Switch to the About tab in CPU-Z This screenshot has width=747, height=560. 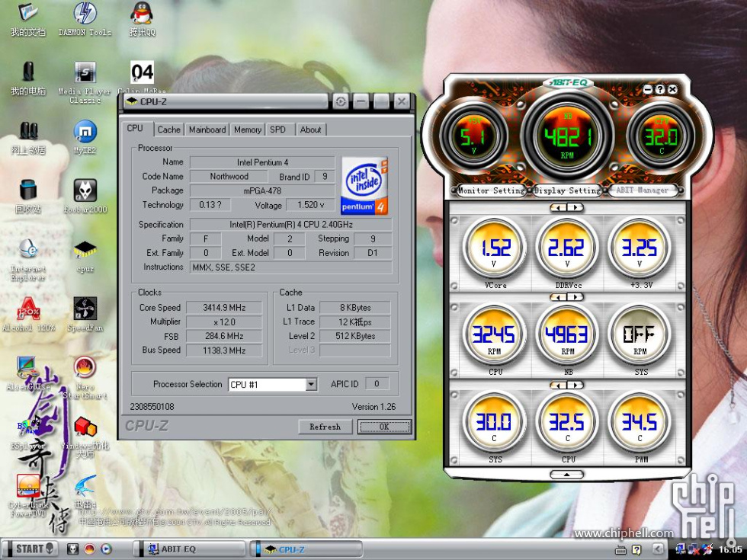tap(310, 130)
